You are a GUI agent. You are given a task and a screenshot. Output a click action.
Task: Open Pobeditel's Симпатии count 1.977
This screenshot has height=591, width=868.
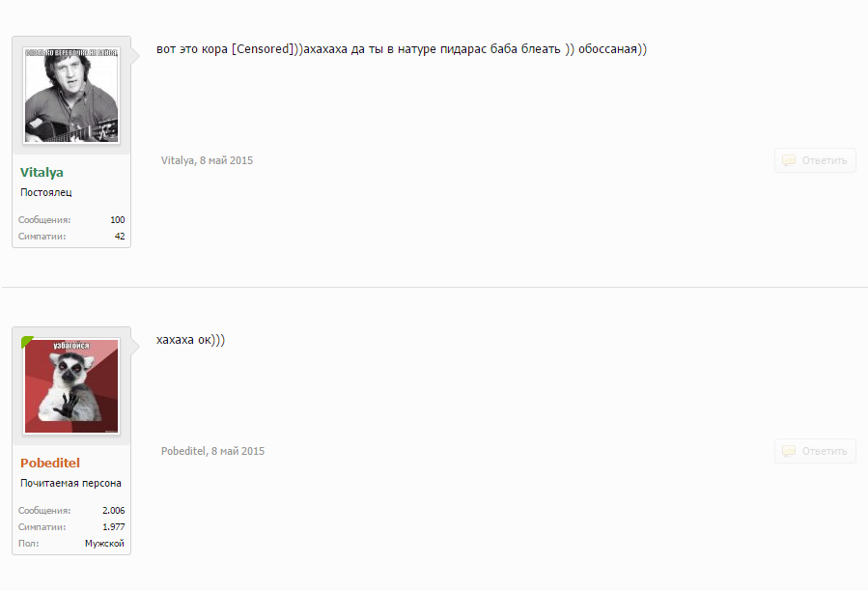114,526
